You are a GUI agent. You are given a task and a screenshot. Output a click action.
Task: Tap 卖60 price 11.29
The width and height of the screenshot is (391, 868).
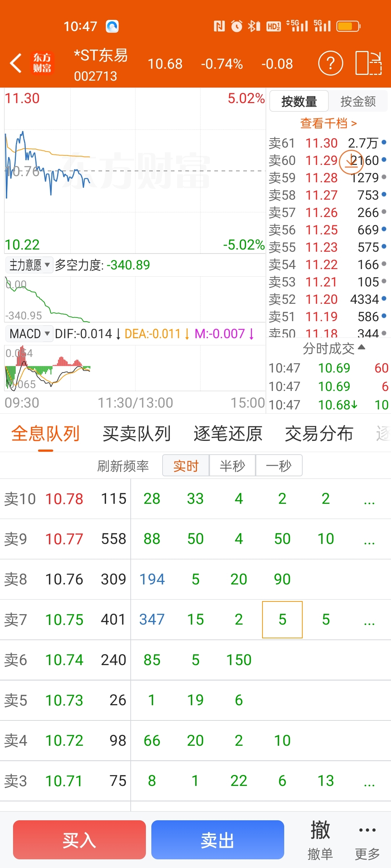tap(321, 160)
